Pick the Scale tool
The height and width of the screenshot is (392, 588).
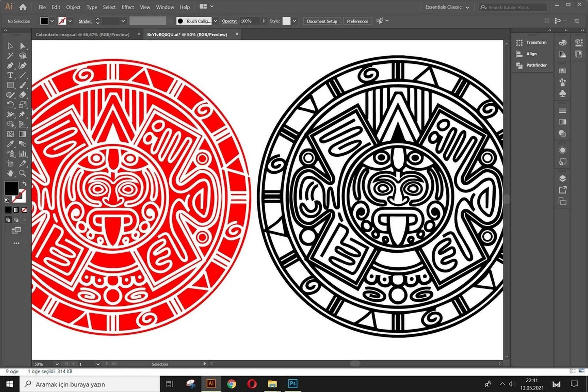point(22,104)
